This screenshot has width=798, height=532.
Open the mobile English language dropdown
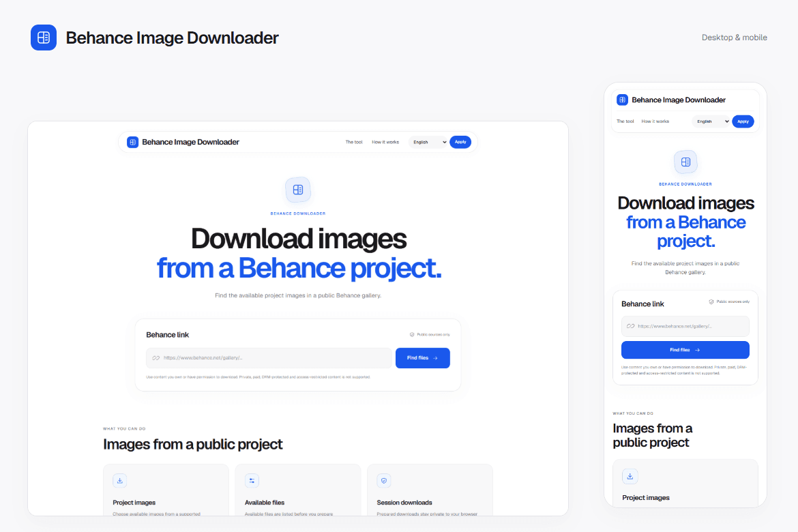pyautogui.click(x=711, y=121)
